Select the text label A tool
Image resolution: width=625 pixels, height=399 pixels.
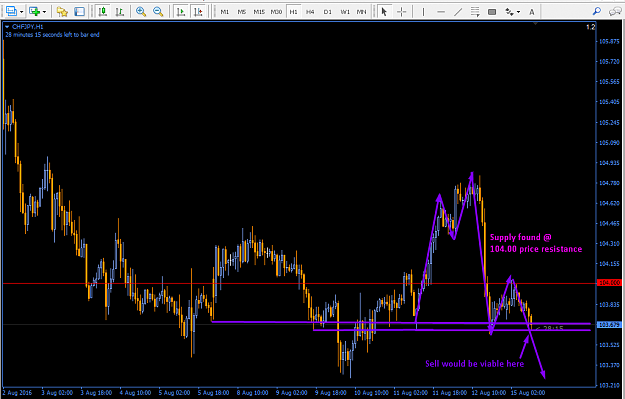pyautogui.click(x=531, y=12)
